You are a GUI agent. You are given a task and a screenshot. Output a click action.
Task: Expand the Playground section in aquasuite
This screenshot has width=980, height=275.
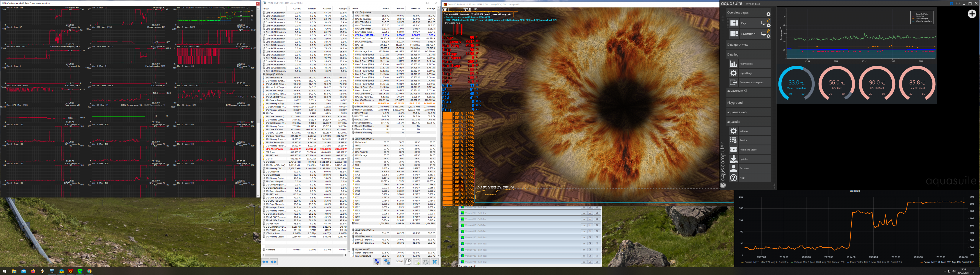[x=735, y=103]
